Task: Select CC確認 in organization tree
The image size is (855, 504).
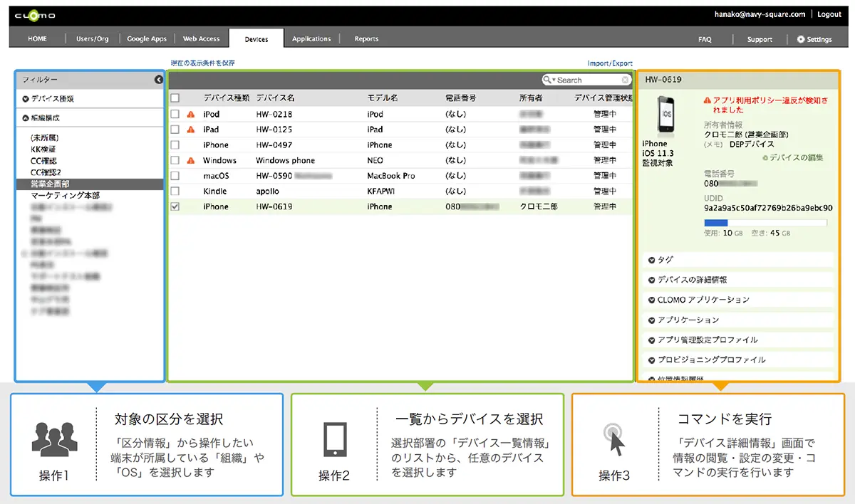Action: [43, 161]
